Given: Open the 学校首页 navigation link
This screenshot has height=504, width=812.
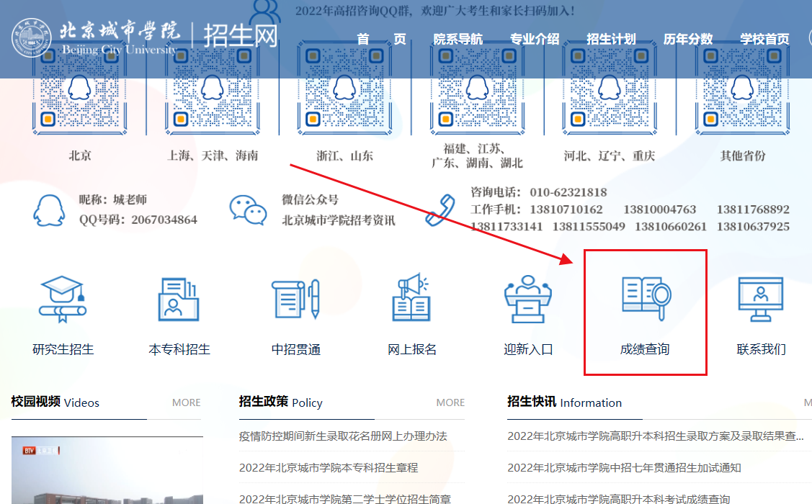Looking at the screenshot, I should [x=764, y=39].
